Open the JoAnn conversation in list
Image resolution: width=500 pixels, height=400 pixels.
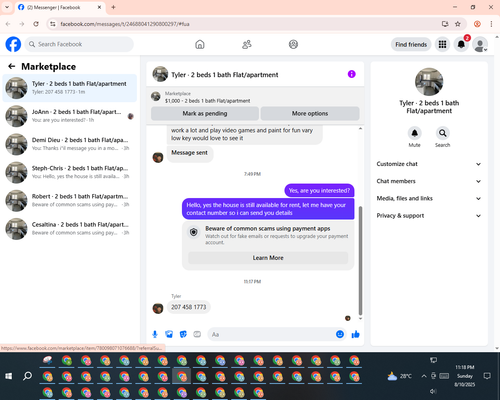70,116
